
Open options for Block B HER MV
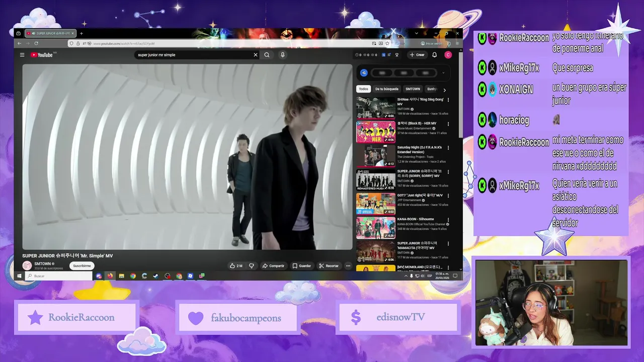pos(448,124)
